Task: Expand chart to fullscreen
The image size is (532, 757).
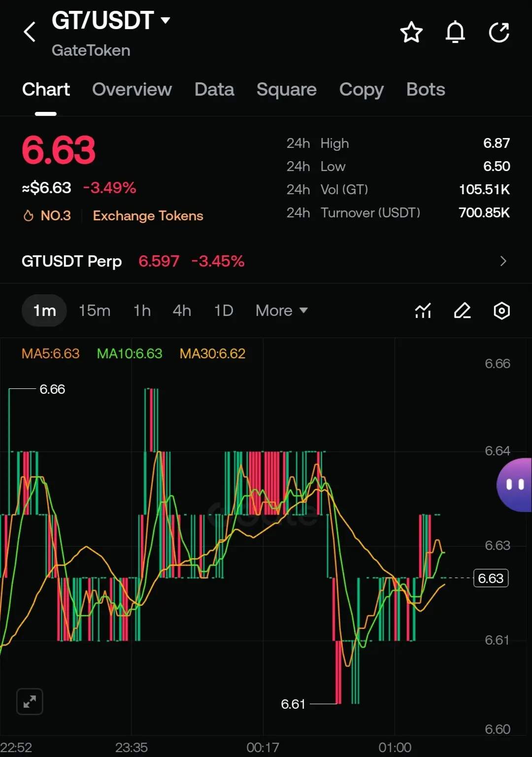Action: pyautogui.click(x=30, y=701)
